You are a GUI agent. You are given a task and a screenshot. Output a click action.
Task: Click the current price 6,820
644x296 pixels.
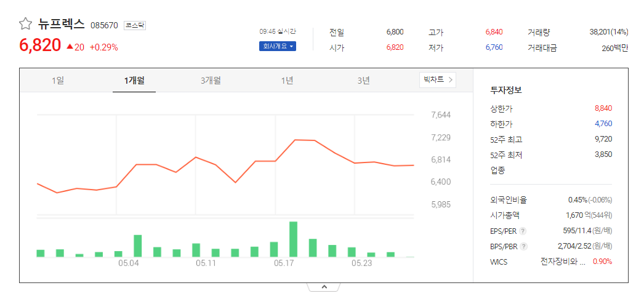tap(40, 45)
